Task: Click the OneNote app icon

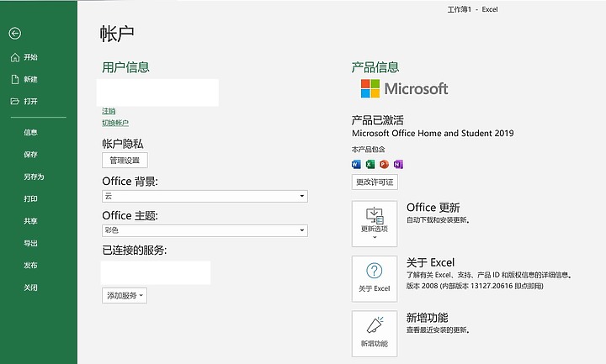Action: 398,165
